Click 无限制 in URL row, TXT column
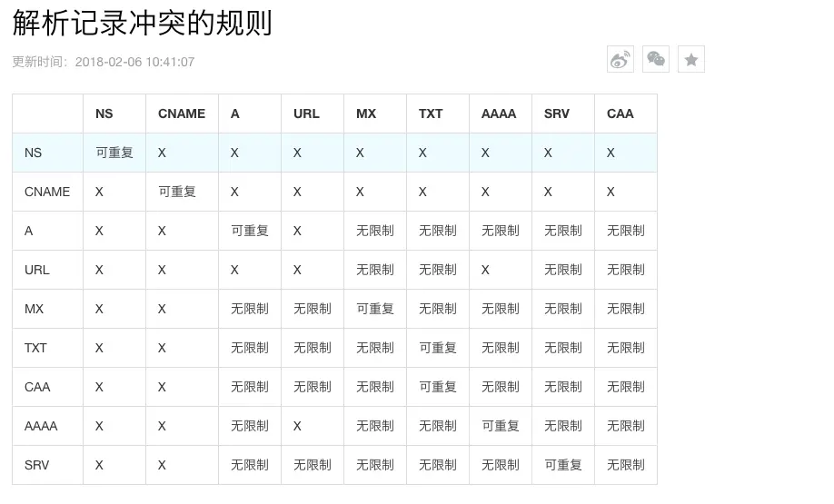Viewport: 834px width, 504px height. click(438, 270)
